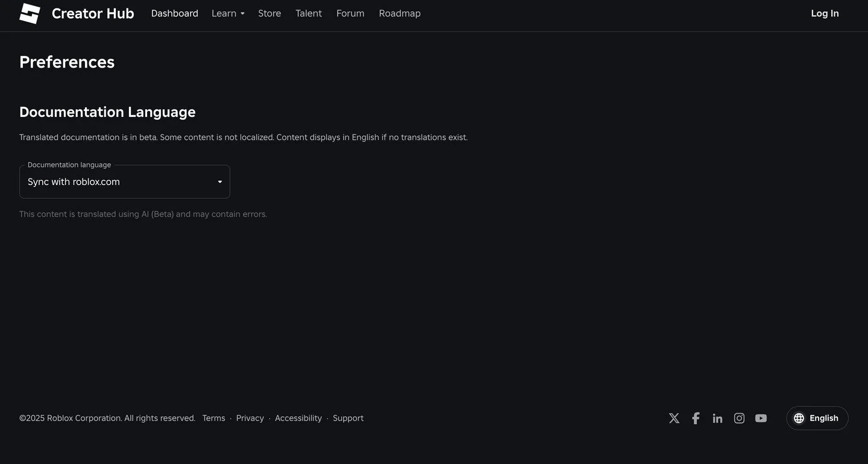The width and height of the screenshot is (868, 464).
Task: Open the Instagram social icon
Action: coord(739,418)
